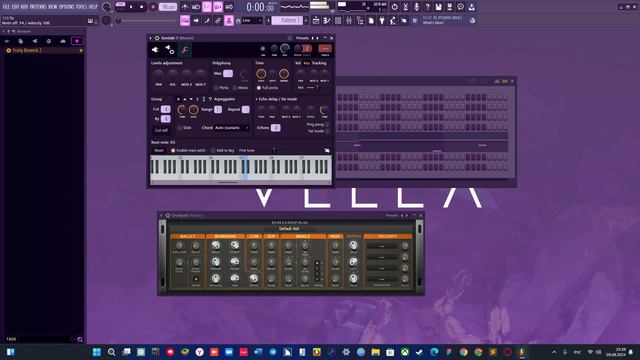Open the Drumpad window menu arrow
The height and width of the screenshot is (360, 640).
point(161,215)
